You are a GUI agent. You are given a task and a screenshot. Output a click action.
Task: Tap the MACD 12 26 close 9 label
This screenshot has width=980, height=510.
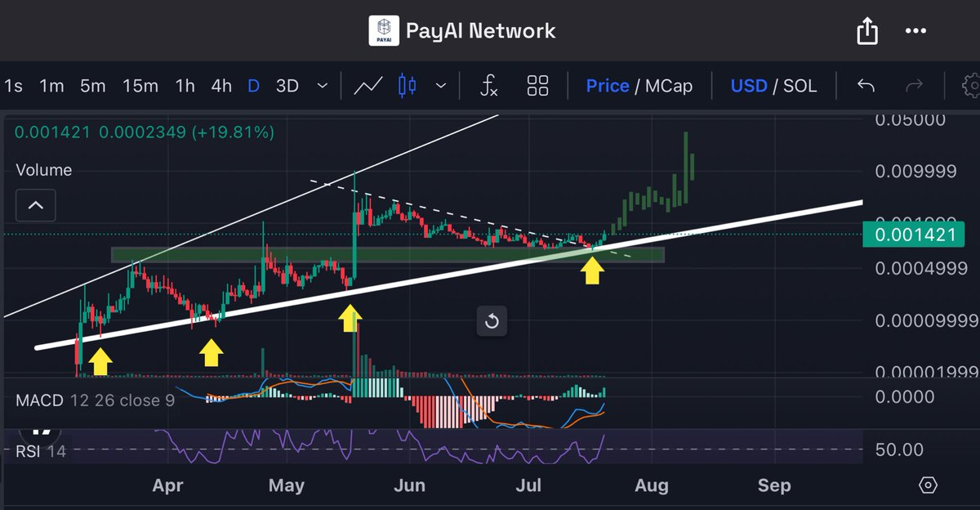pyautogui.click(x=96, y=400)
